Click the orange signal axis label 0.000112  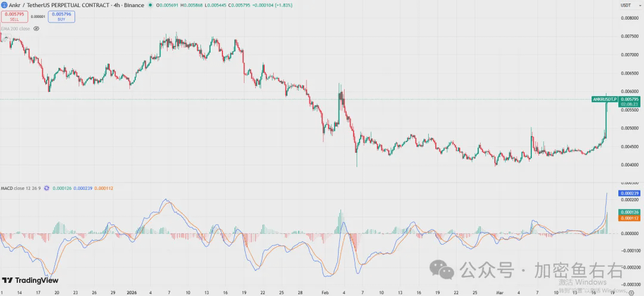coord(628,218)
